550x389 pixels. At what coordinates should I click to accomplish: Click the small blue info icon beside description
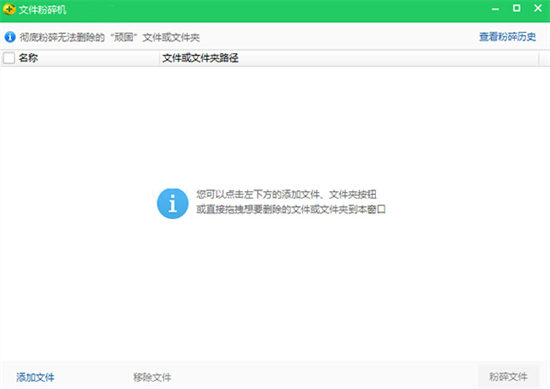point(10,36)
